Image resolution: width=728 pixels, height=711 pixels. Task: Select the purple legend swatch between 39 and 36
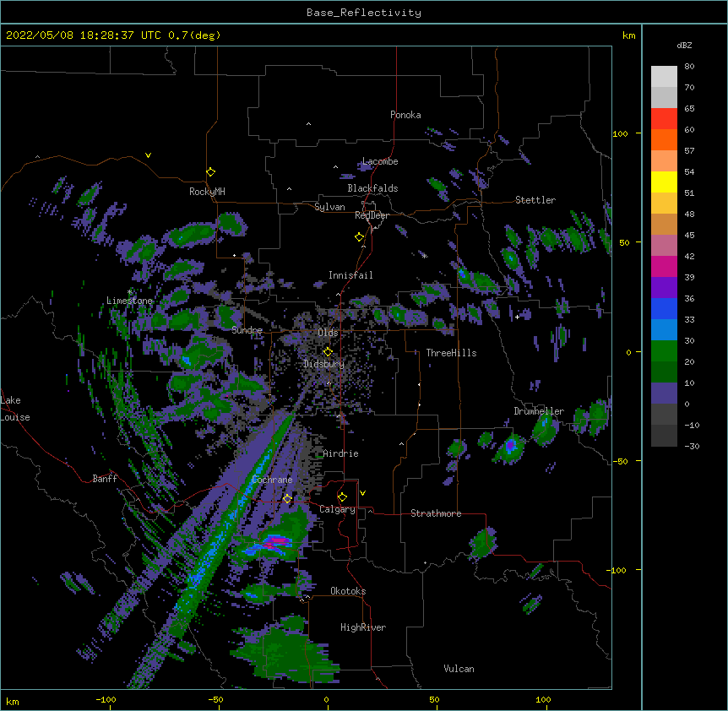[664, 288]
